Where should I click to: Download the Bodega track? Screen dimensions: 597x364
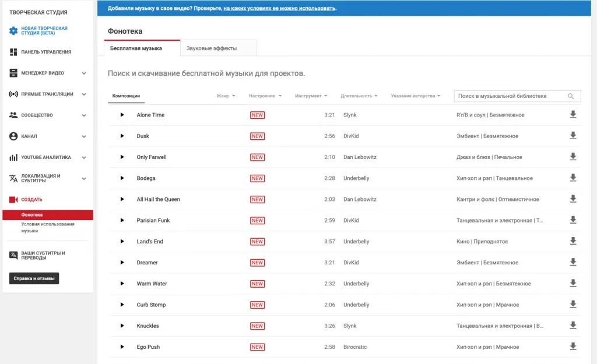[573, 178]
